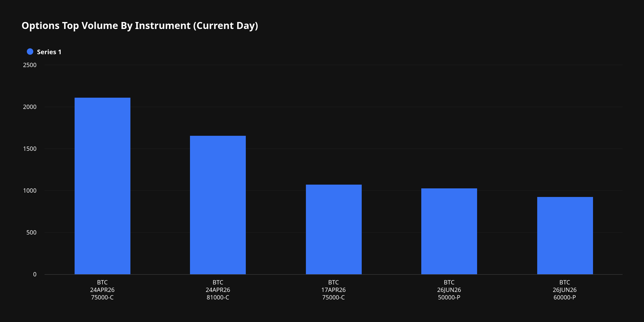644x322 pixels.
Task: Click the 2000 y-axis tick label
Action: point(30,107)
